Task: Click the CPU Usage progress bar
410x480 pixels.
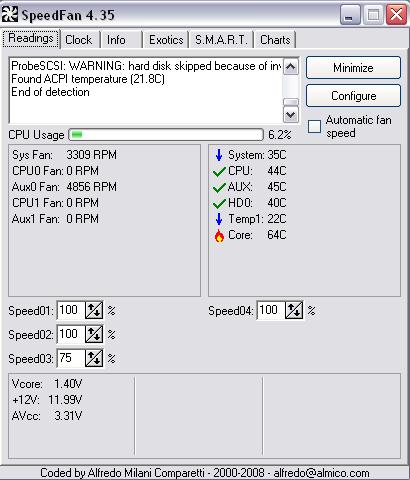Action: [166, 135]
